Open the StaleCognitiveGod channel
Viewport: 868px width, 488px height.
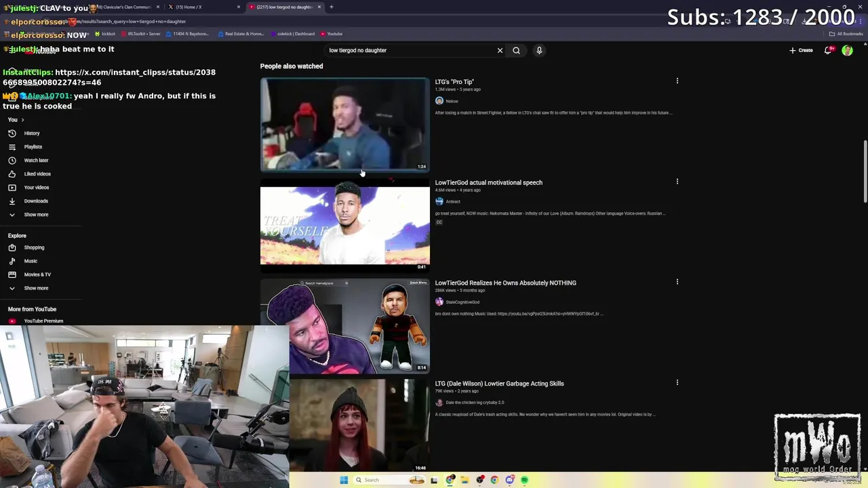coord(462,302)
